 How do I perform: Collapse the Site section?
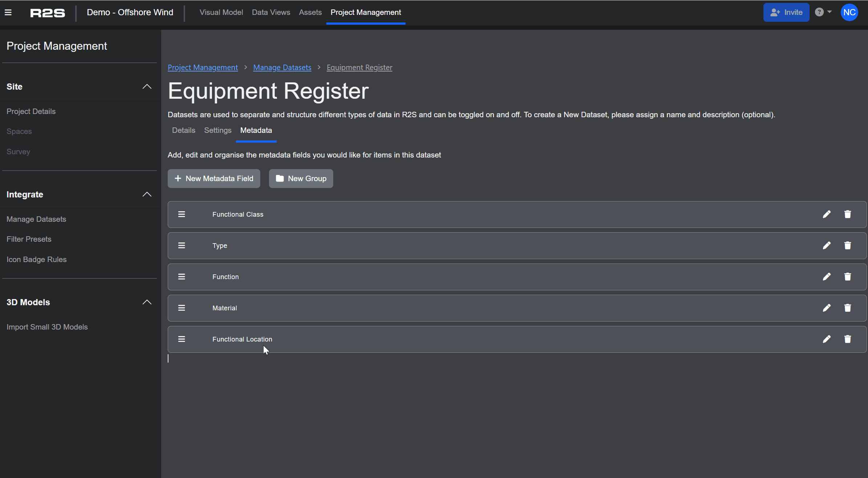coord(147,87)
